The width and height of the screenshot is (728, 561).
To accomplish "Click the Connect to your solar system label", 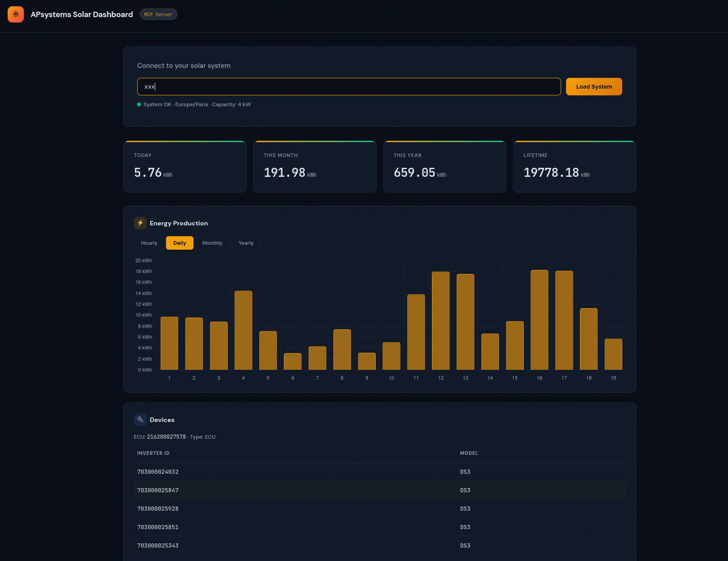I will 184,66.
